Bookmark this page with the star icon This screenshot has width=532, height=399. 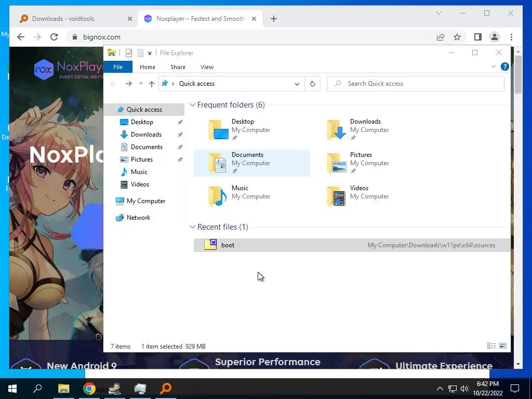pos(457,37)
